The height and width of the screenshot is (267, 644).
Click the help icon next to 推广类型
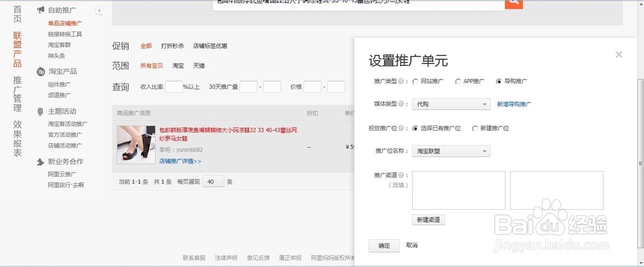tap(401, 81)
